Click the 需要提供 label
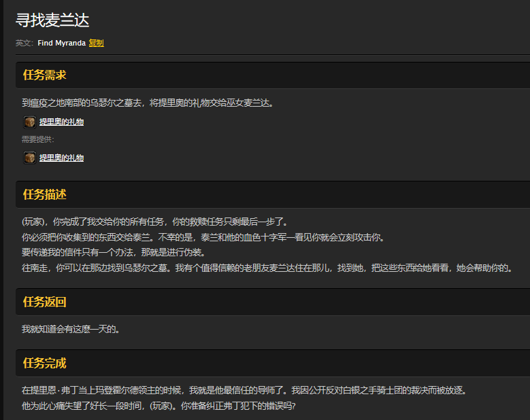 tap(38, 140)
